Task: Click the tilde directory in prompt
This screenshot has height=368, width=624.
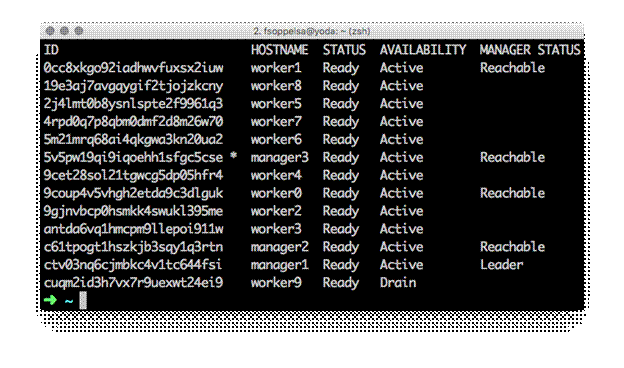Action: point(69,301)
